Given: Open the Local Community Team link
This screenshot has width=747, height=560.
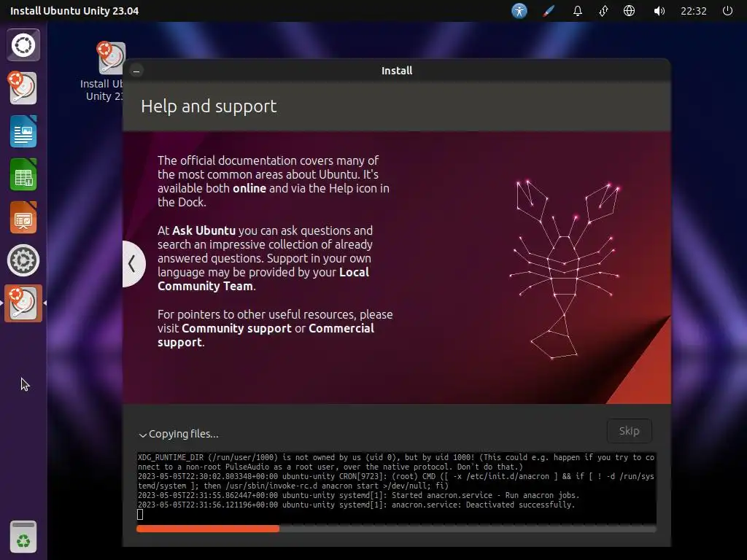Looking at the screenshot, I should point(263,279).
